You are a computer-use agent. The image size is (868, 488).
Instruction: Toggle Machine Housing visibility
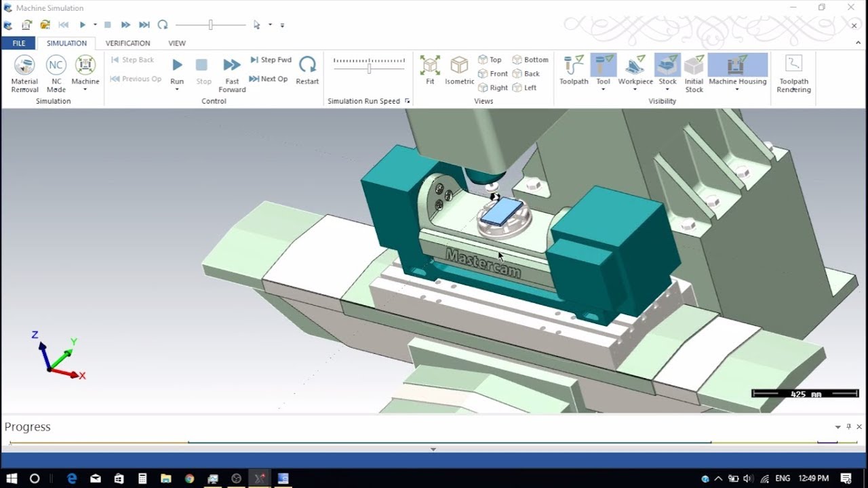click(737, 69)
